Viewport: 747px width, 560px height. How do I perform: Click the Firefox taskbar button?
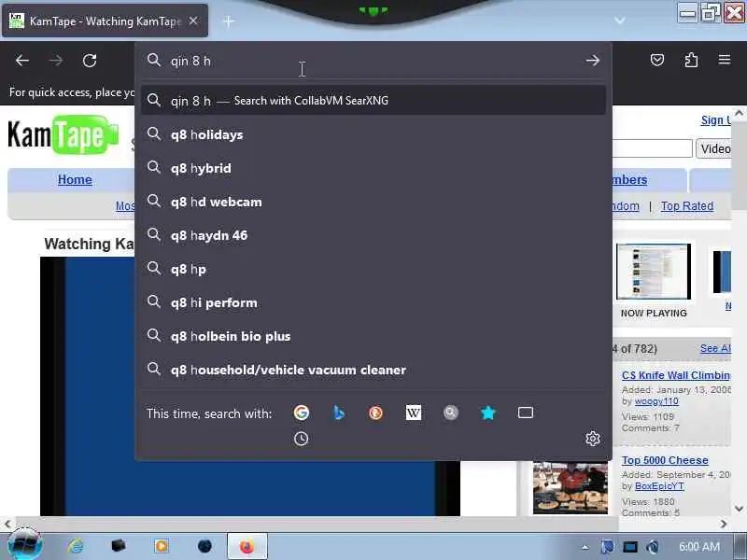[x=247, y=546]
